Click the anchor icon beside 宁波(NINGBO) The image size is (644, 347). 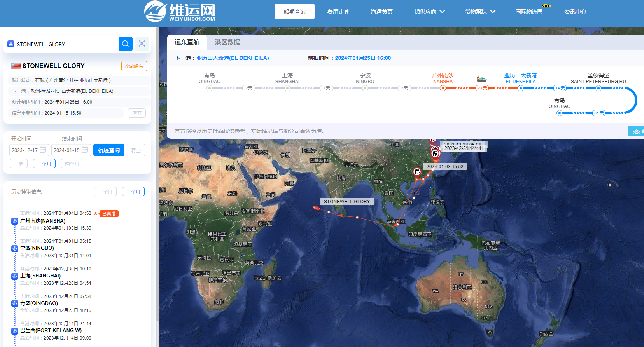15,248
